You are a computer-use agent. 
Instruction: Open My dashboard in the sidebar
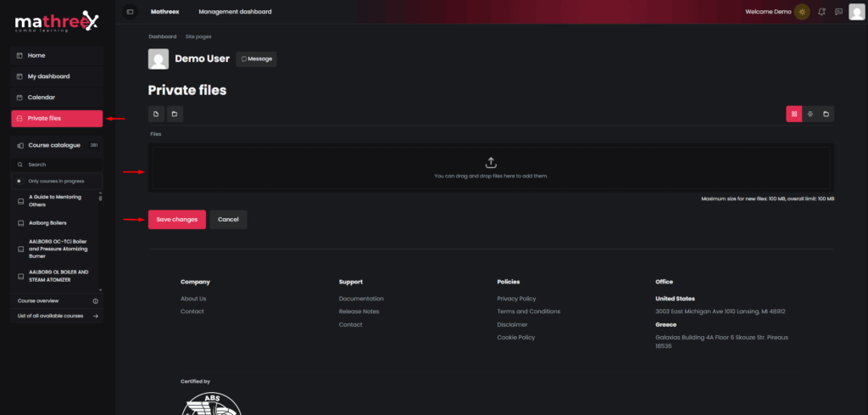click(57, 76)
